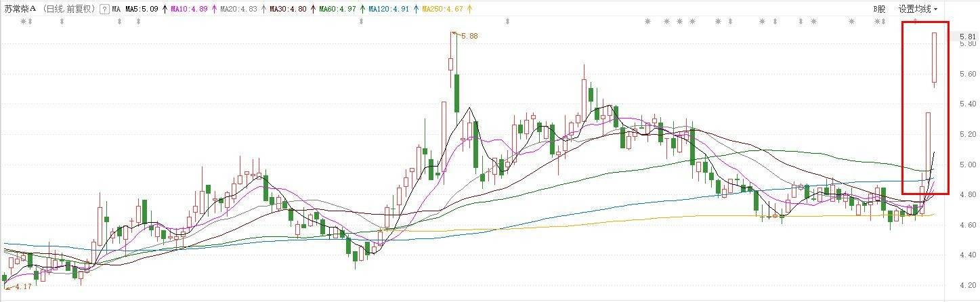Toggle the MA10:4.89 average line label

pyautogui.click(x=190, y=9)
